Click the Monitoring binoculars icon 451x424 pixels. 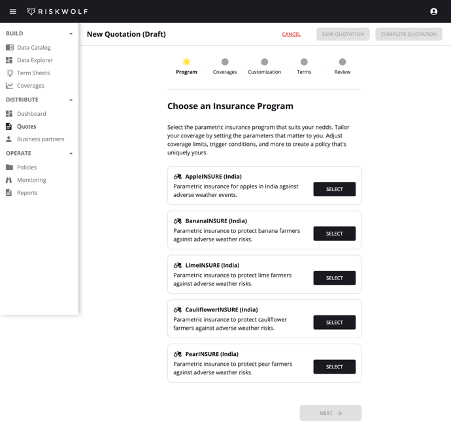point(9,180)
